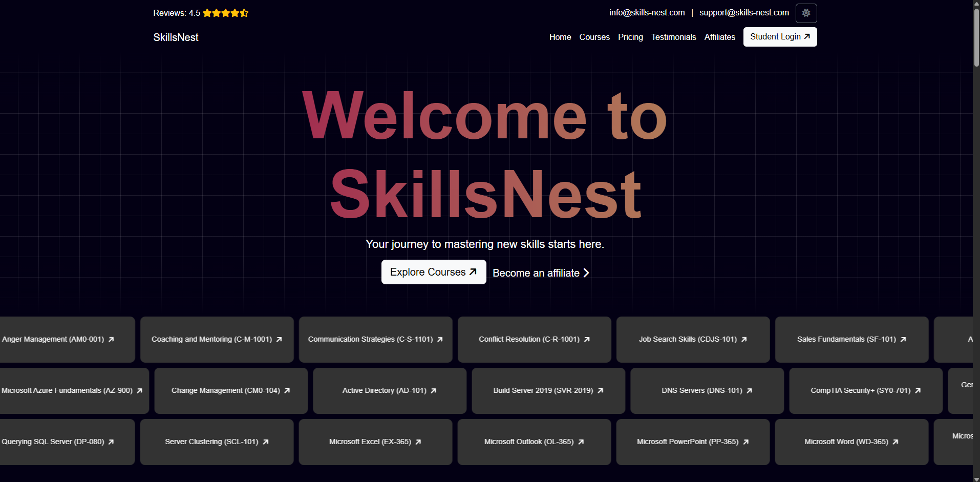Click arrow icon beside Server Clustering
Image resolution: width=980 pixels, height=482 pixels.
click(x=266, y=442)
